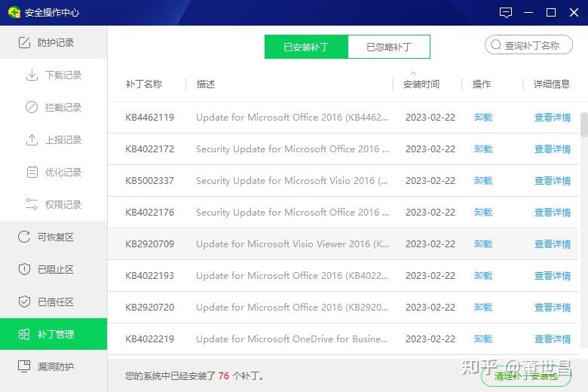View details 查看详情 for KB4022172
The height and width of the screenshot is (392, 588).
553,149
